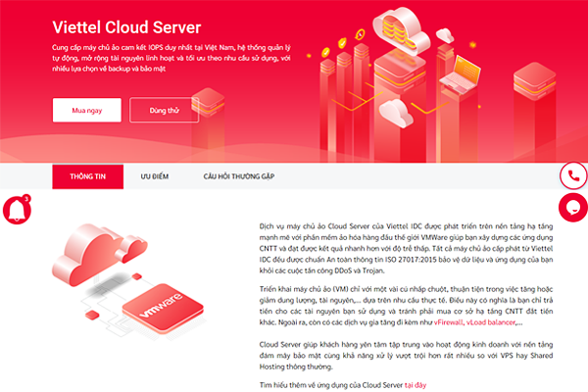Click the Mua ngay button

coord(87,111)
